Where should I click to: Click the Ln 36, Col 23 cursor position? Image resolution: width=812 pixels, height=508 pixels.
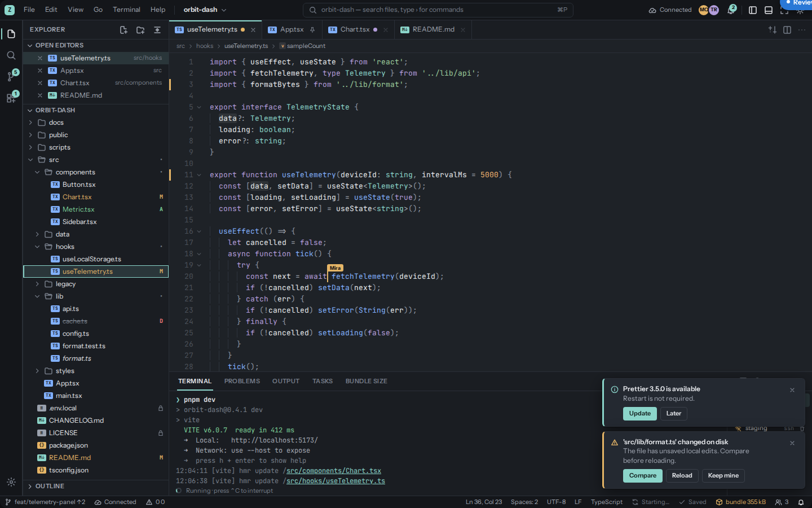(x=484, y=502)
